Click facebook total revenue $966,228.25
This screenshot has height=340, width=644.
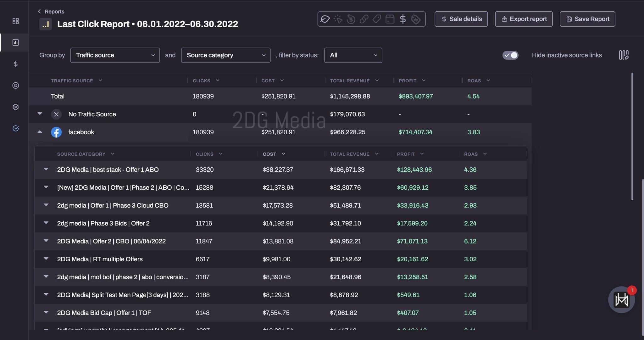(x=347, y=132)
